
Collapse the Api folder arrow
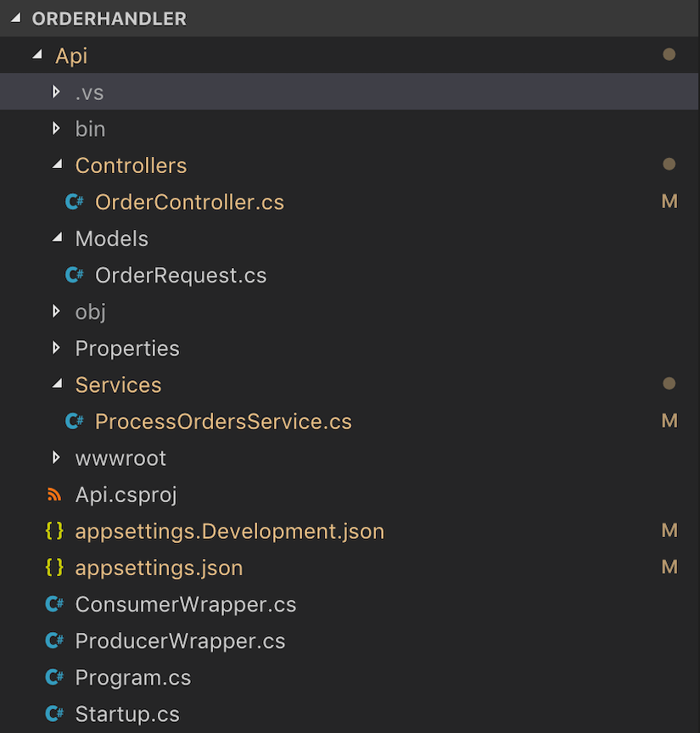pyautogui.click(x=36, y=55)
